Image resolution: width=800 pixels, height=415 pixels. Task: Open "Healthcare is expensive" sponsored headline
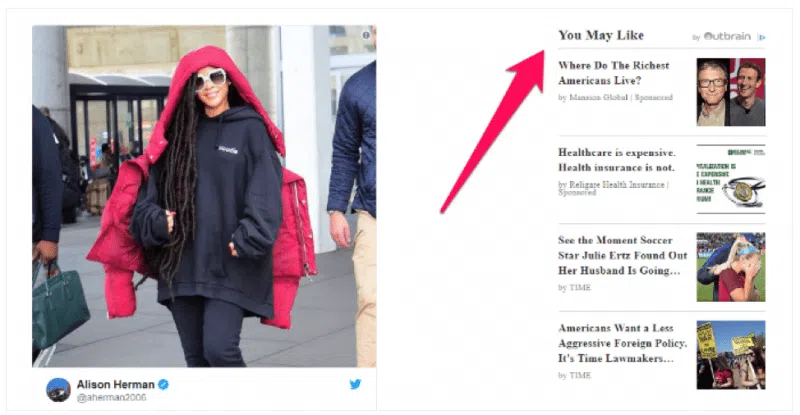coord(616,160)
